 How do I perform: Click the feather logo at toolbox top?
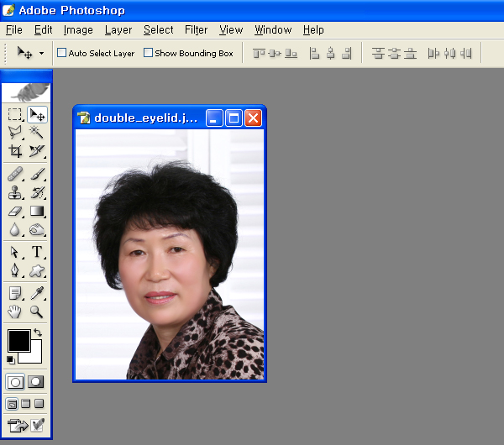pyautogui.click(x=26, y=92)
